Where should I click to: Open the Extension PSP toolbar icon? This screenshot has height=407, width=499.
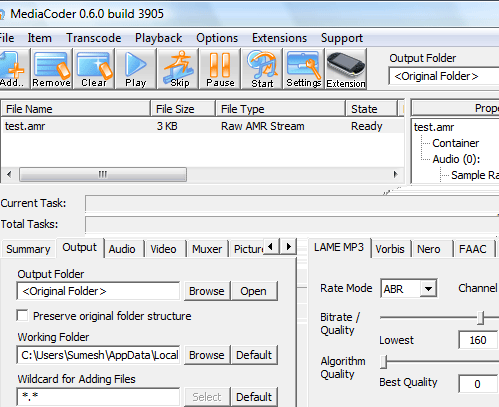click(x=346, y=69)
